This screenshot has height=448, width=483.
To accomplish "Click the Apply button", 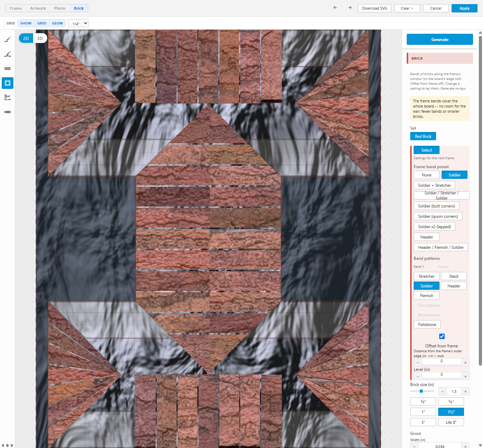I will [464, 8].
